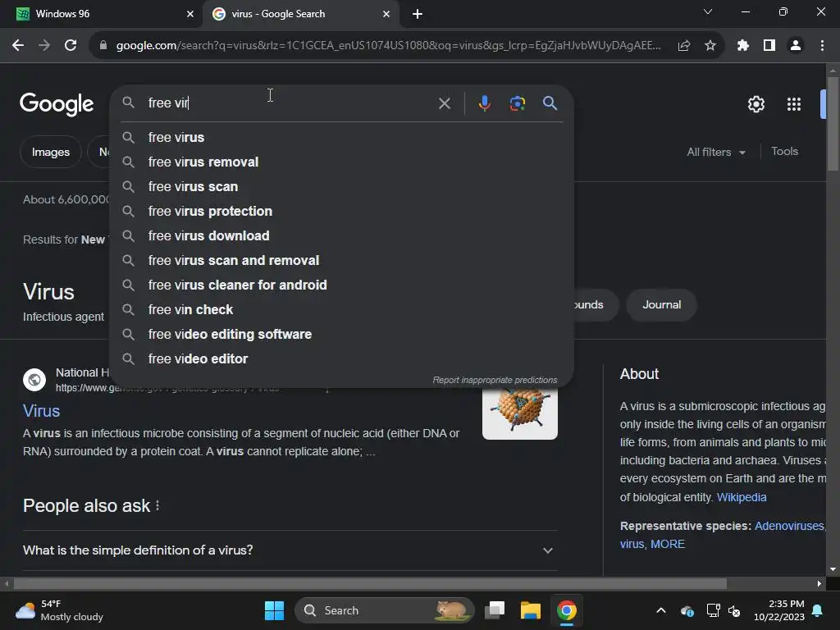This screenshot has width=840, height=630.
Task: Choose suggestion "free virus protection"
Action: pyautogui.click(x=342, y=212)
